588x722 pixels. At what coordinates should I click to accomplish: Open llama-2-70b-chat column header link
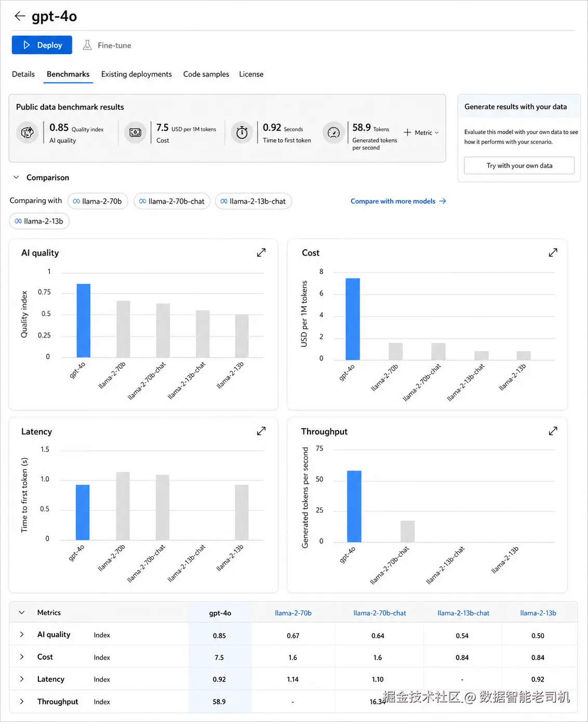pyautogui.click(x=380, y=613)
